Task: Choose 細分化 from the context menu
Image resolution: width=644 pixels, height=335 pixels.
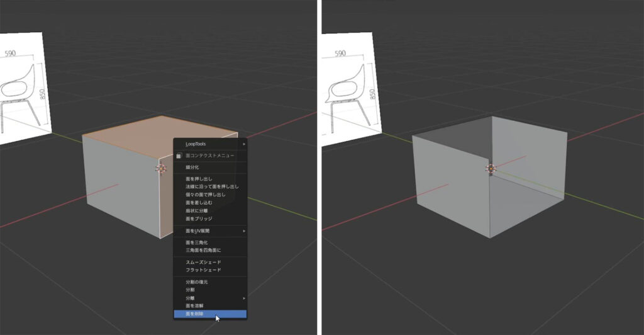Action: point(192,167)
